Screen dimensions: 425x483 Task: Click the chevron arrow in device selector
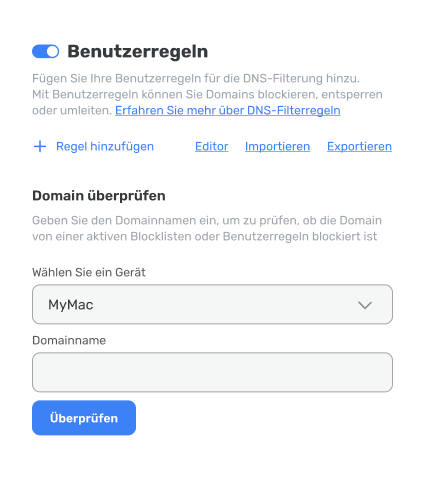click(x=365, y=305)
